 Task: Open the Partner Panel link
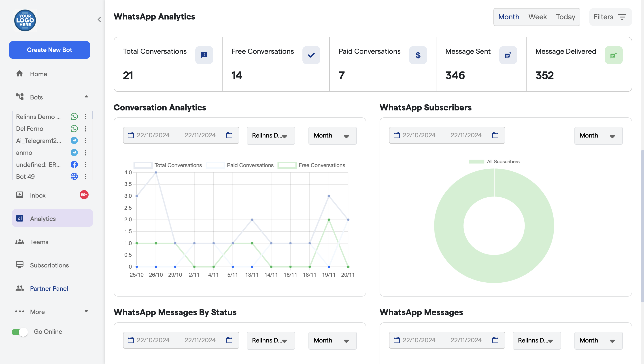pos(49,288)
